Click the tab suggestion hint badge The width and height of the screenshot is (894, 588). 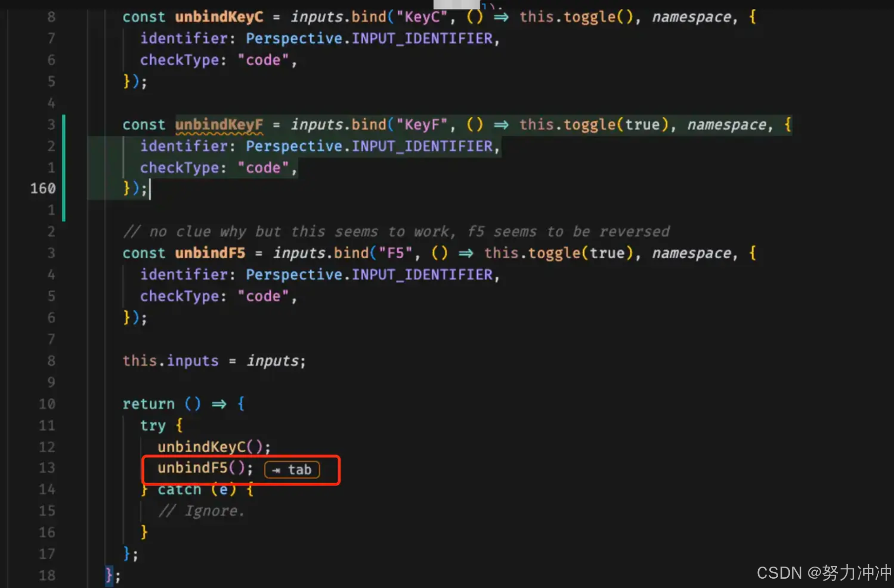tap(292, 469)
